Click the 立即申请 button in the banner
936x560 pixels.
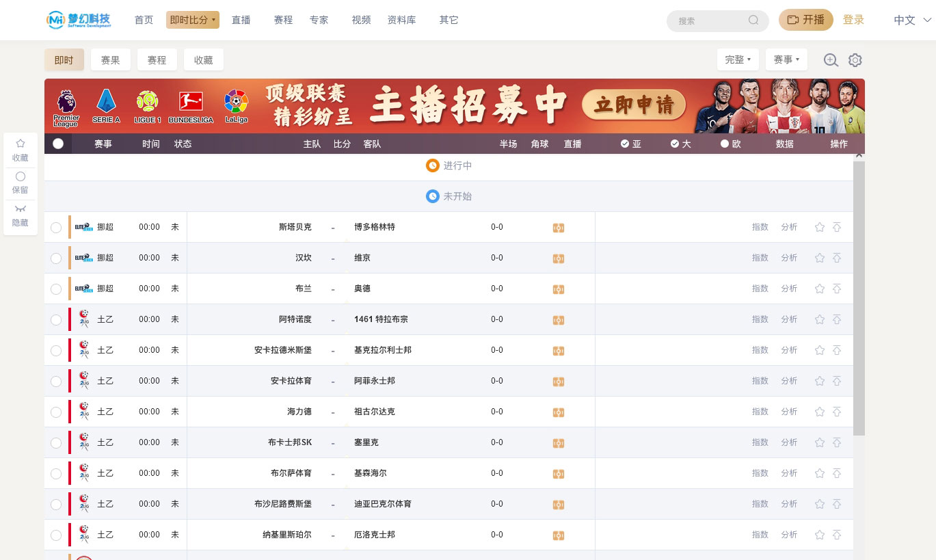(632, 106)
